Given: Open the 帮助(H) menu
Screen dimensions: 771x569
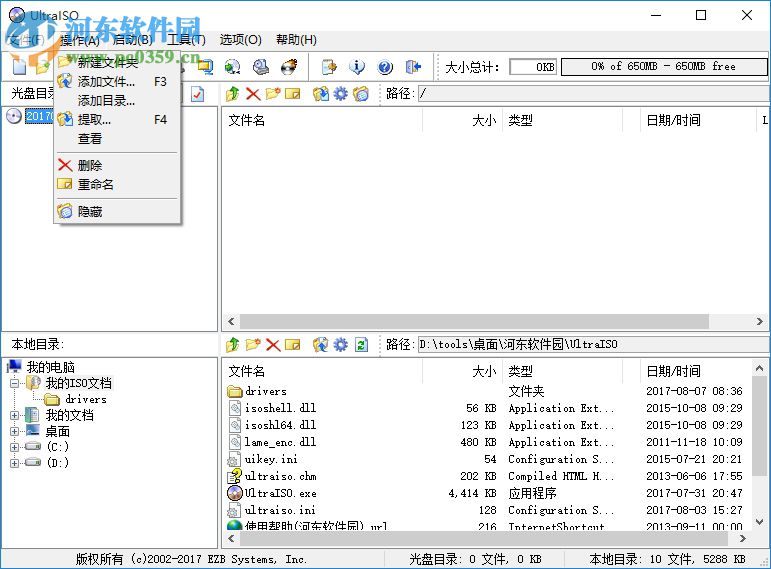Looking at the screenshot, I should click(x=296, y=39).
